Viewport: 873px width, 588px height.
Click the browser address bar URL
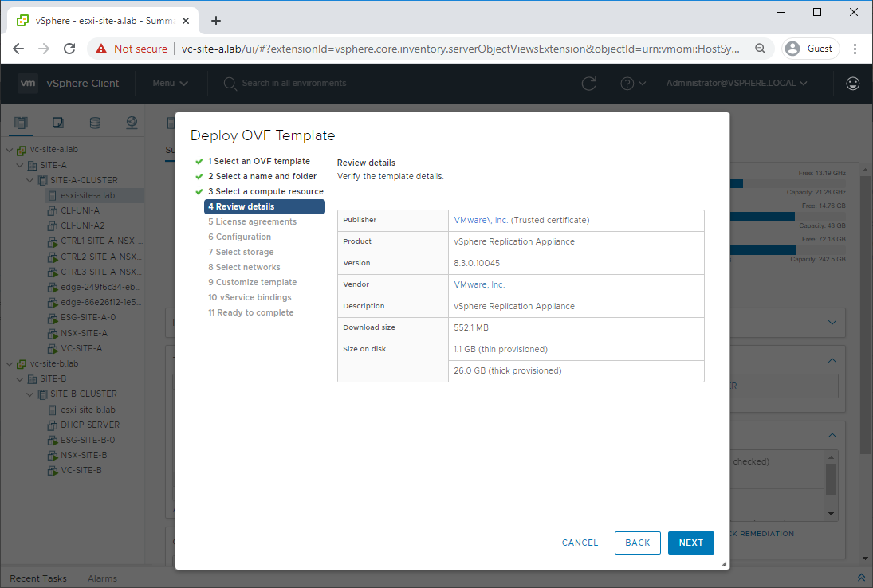461,49
